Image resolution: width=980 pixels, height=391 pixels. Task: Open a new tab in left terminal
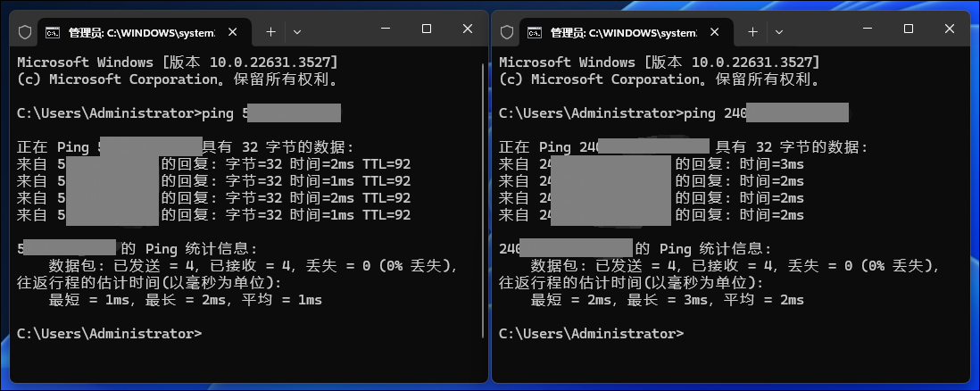(270, 32)
